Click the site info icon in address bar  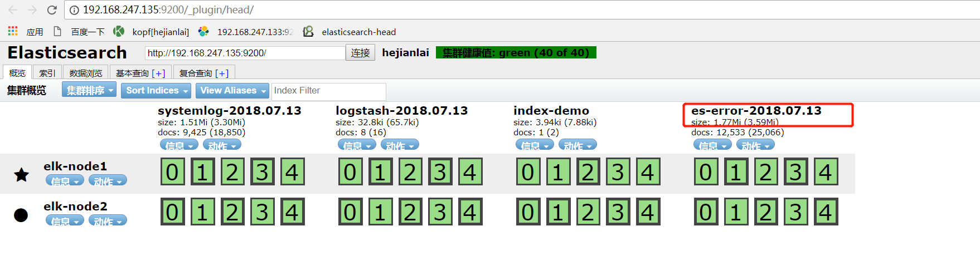tap(74, 10)
